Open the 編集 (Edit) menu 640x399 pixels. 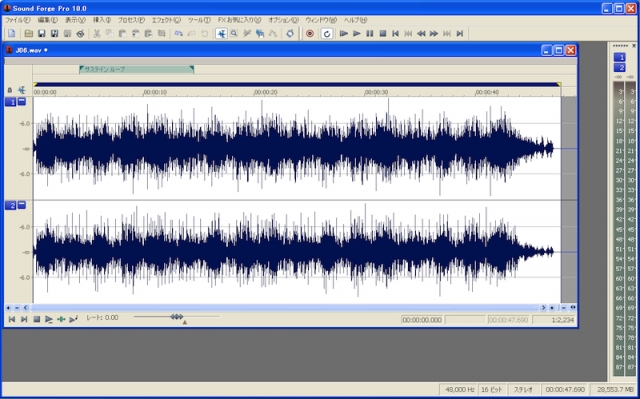[48, 20]
